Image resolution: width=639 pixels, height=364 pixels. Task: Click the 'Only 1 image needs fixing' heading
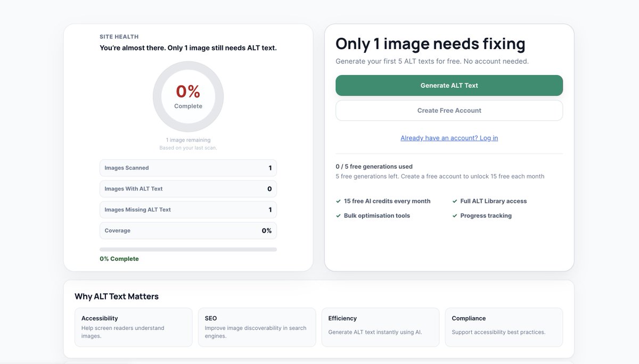click(x=430, y=43)
